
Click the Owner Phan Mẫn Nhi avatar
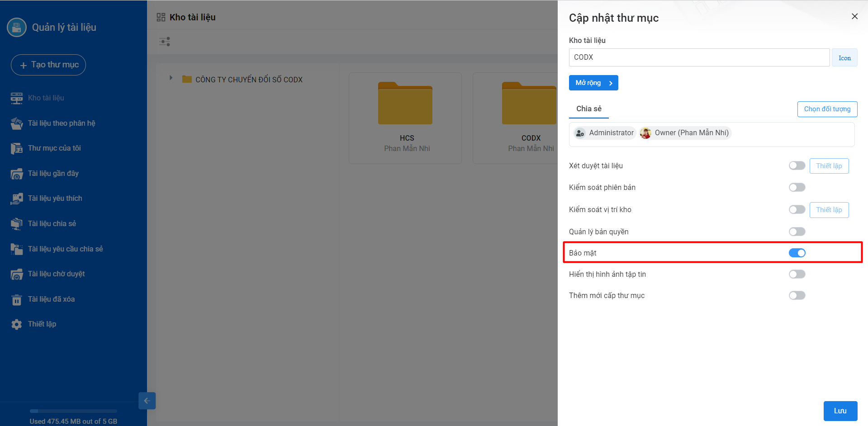pos(645,133)
